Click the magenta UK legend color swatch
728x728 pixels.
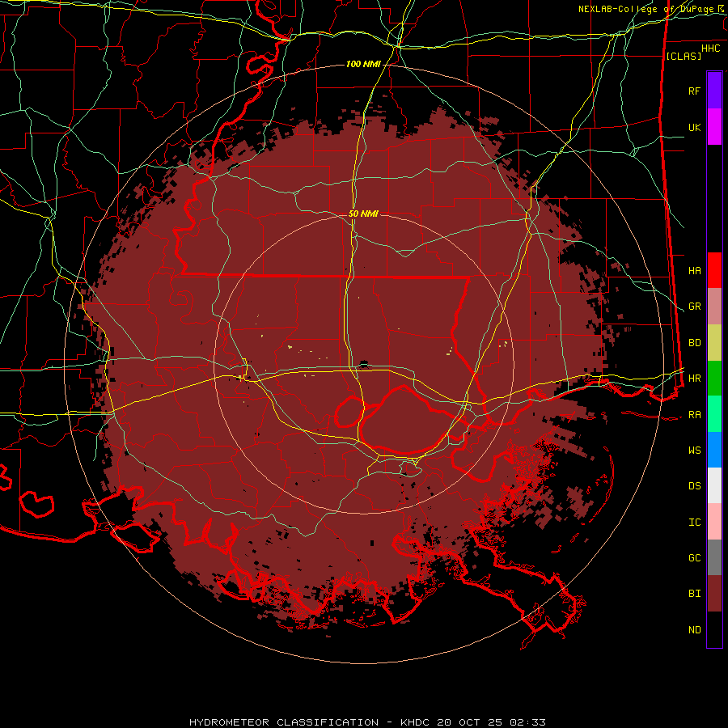[714, 127]
